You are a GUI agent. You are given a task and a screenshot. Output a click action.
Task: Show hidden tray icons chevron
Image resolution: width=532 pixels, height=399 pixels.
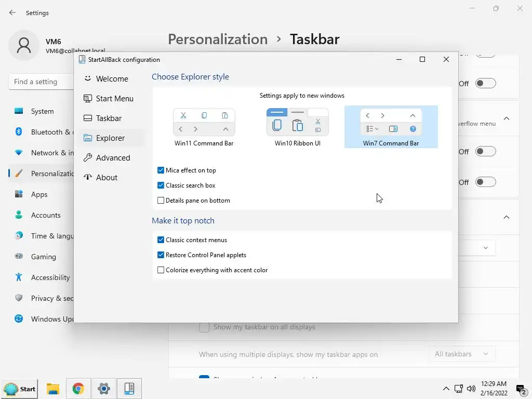click(x=446, y=389)
